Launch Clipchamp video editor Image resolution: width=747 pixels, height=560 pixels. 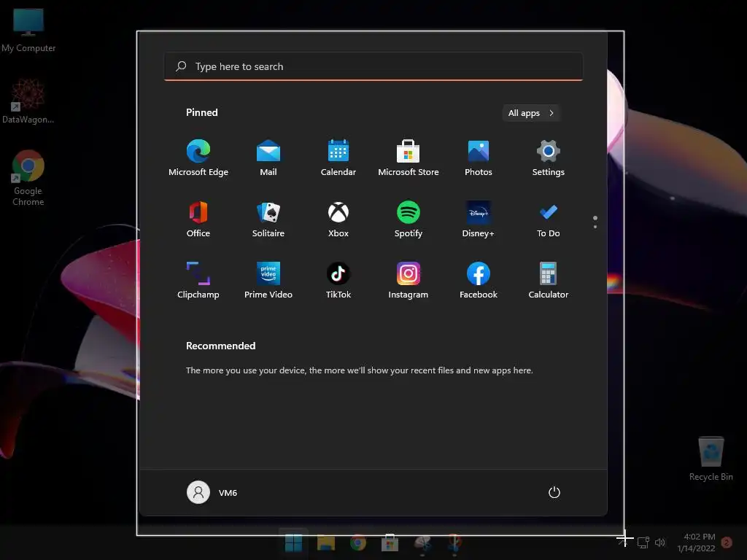pyautogui.click(x=198, y=281)
